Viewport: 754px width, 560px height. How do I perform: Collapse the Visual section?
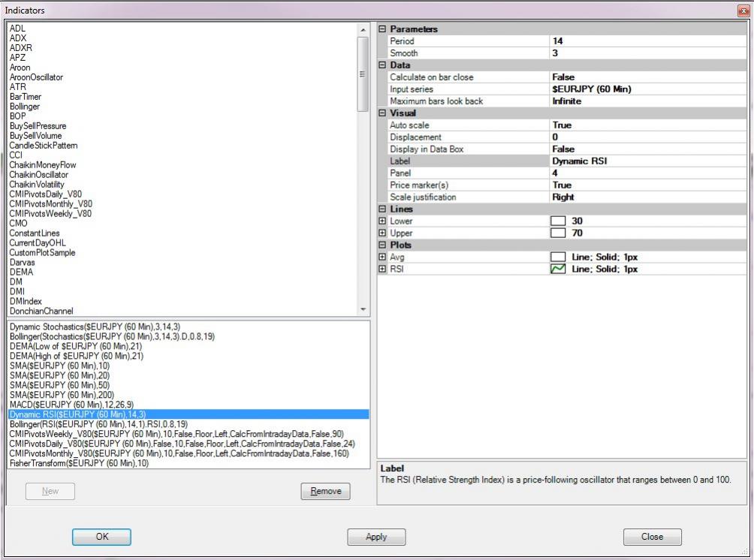[x=382, y=113]
